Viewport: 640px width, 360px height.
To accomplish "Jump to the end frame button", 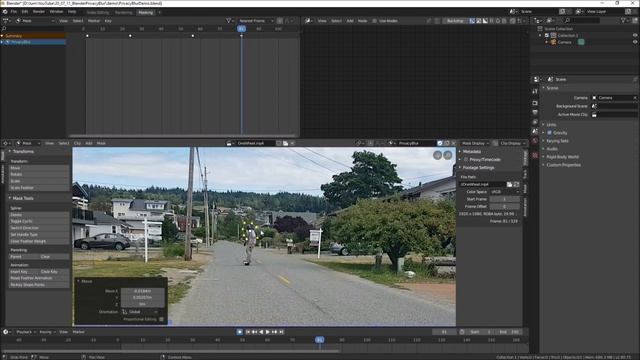I will pyautogui.click(x=281, y=332).
